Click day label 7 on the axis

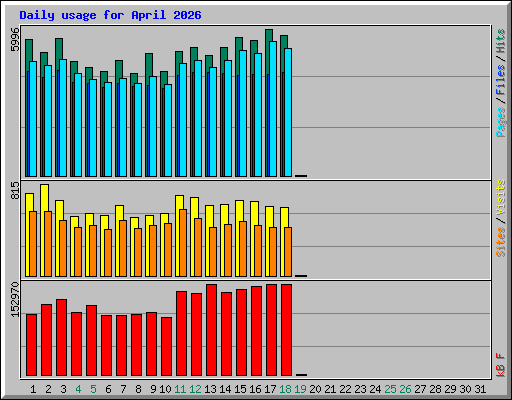pyautogui.click(x=123, y=389)
